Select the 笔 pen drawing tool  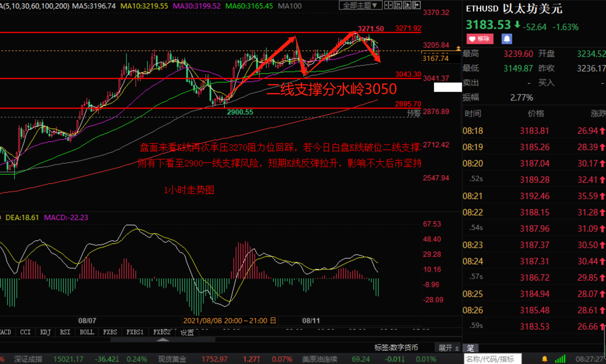pos(472,348)
